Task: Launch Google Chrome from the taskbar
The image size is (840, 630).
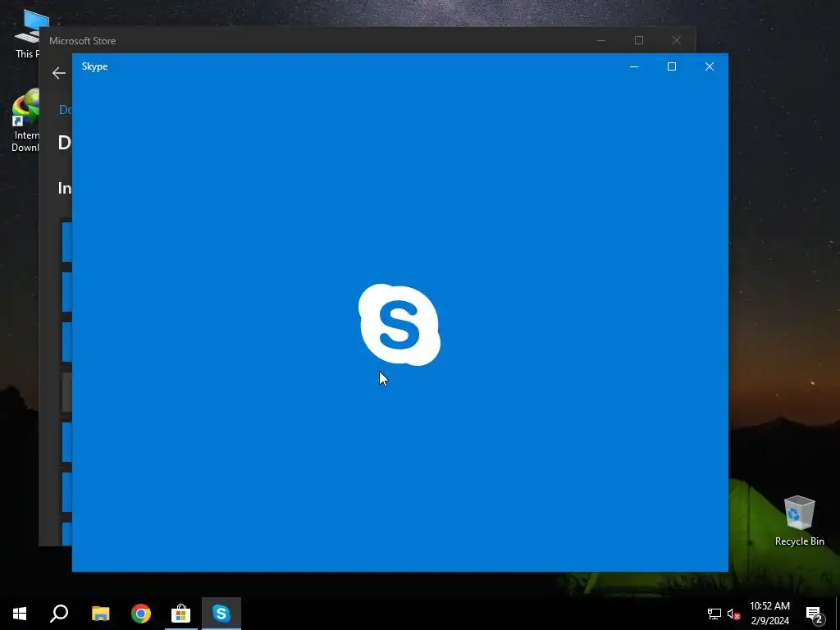Action: click(x=141, y=614)
